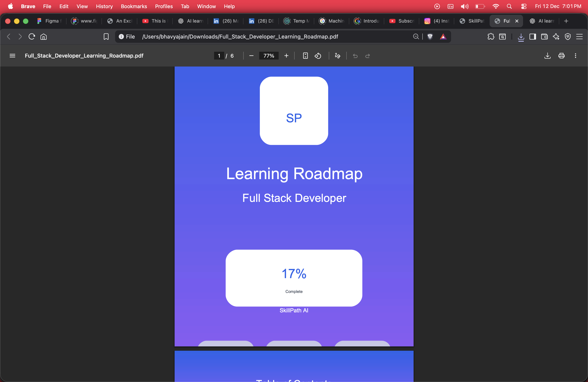Toggle the PDF sidebar menu
Viewport: 588px width, 382px height.
[x=12, y=56]
